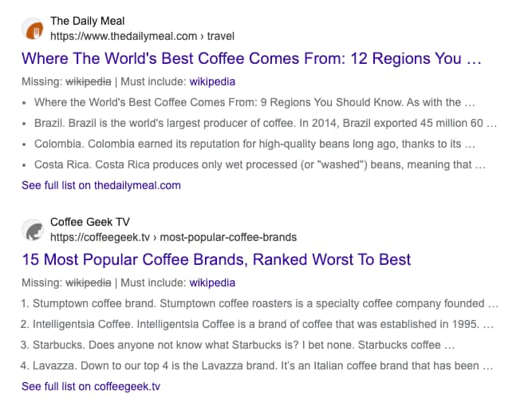Open 'See full list on coffeegeek.tv'

pos(91,386)
